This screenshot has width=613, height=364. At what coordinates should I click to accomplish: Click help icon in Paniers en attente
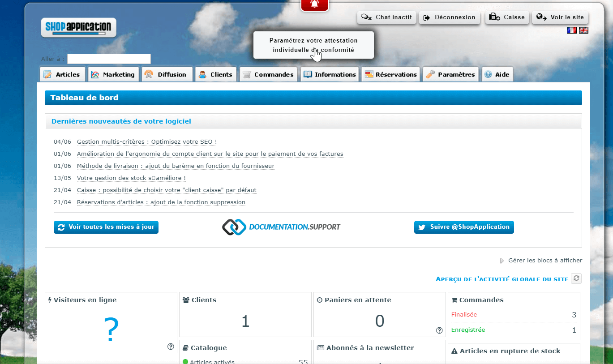(x=439, y=330)
